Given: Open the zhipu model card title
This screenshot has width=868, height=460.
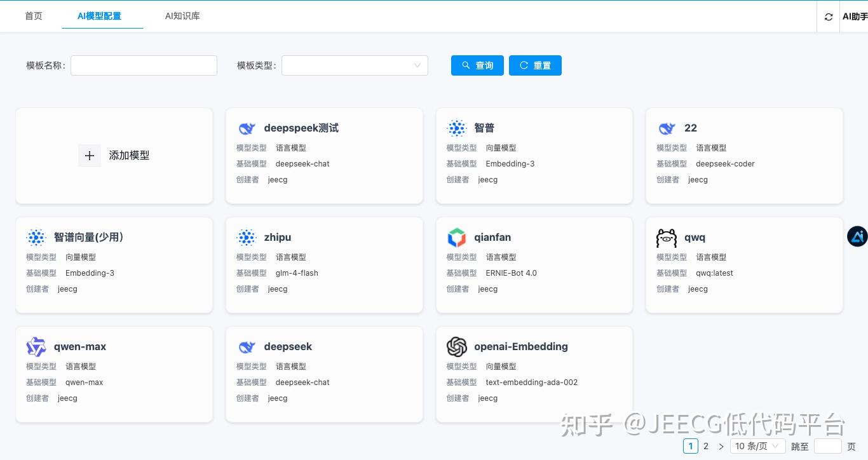Looking at the screenshot, I should coord(278,238).
